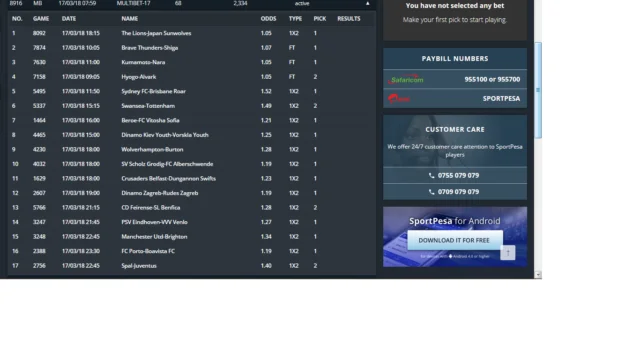Click the phone icon beside 0755 079 079

431,176
